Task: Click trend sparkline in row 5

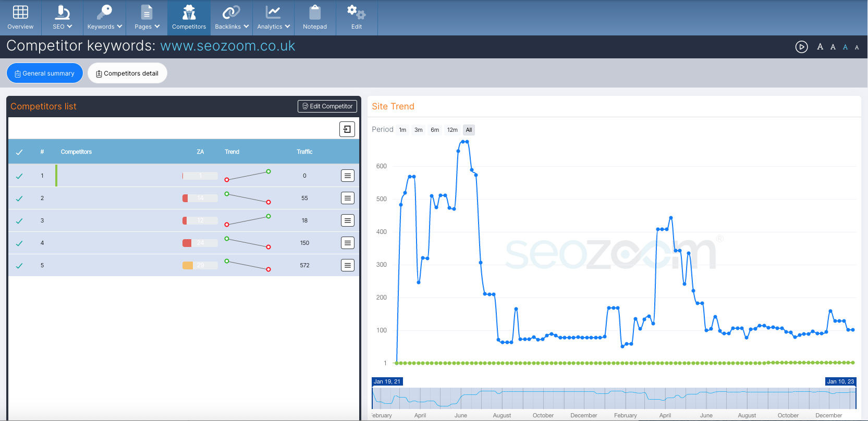Action: point(248,265)
